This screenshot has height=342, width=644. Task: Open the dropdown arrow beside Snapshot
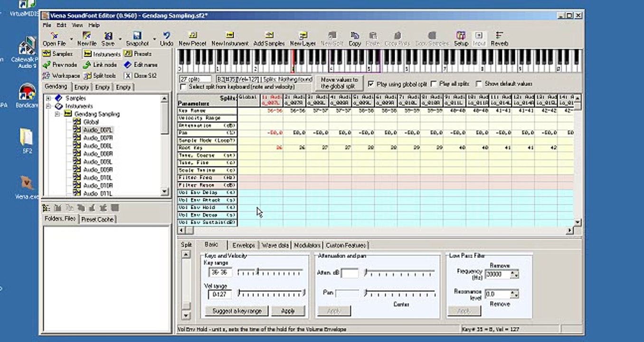(x=154, y=39)
